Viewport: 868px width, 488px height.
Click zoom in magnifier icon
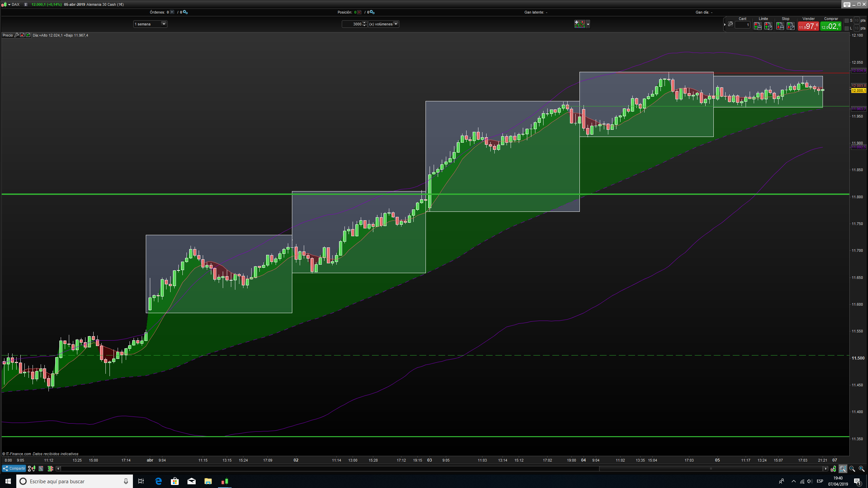[x=861, y=469]
